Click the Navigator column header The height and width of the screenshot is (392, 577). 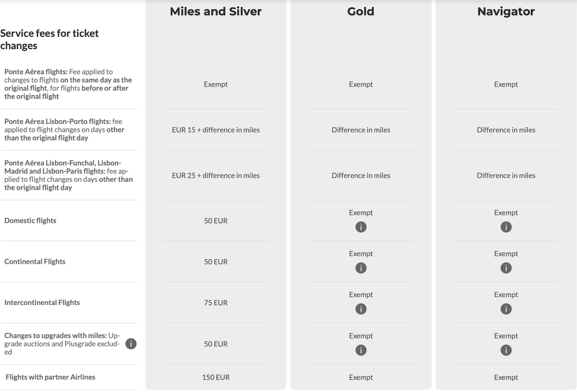point(506,12)
